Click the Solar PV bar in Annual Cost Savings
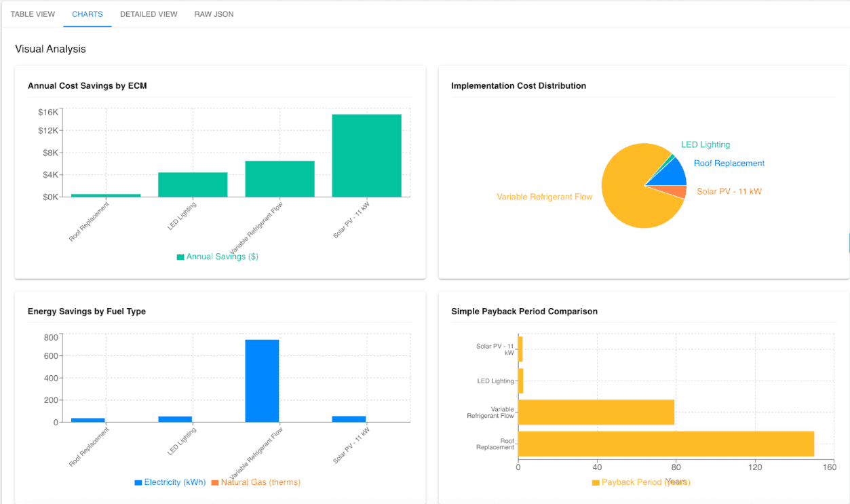Image resolution: width=850 pixels, height=504 pixels. (366, 155)
